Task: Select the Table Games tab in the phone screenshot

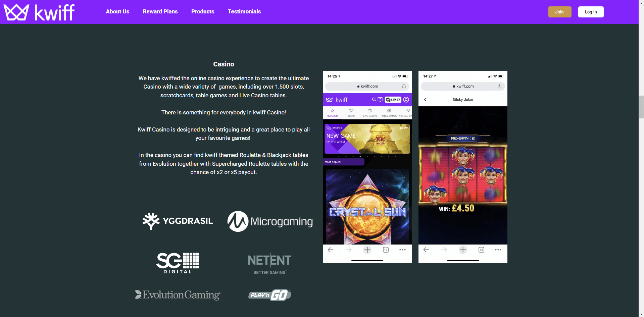Action: point(389,113)
